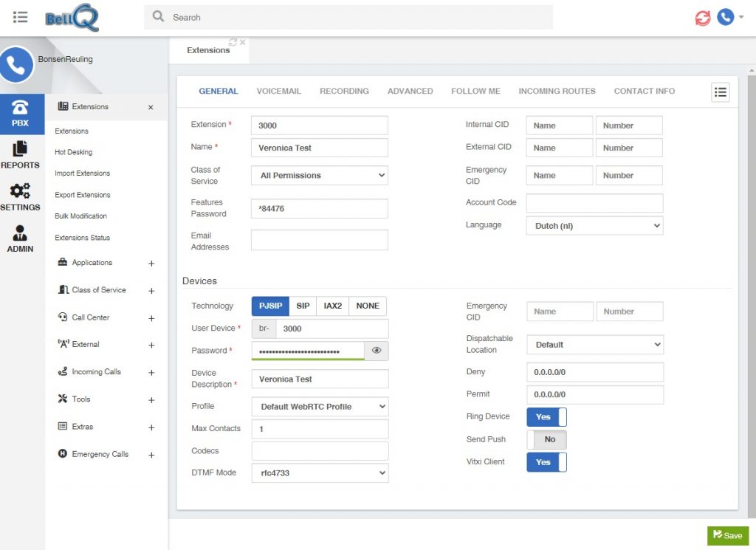Open the SETTINGS section
The height and width of the screenshot is (550, 756).
[20, 197]
